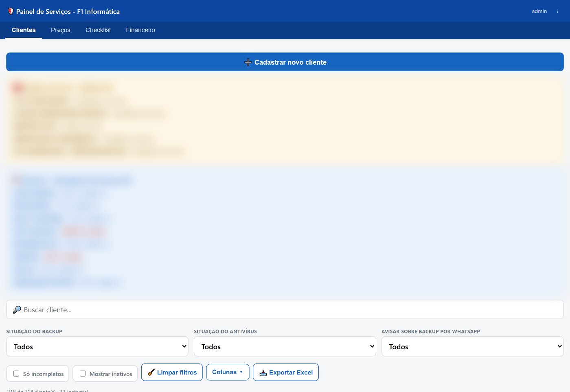Click the magnifier icon in search box
Screen dimensions: 570x392
click(x=17, y=310)
